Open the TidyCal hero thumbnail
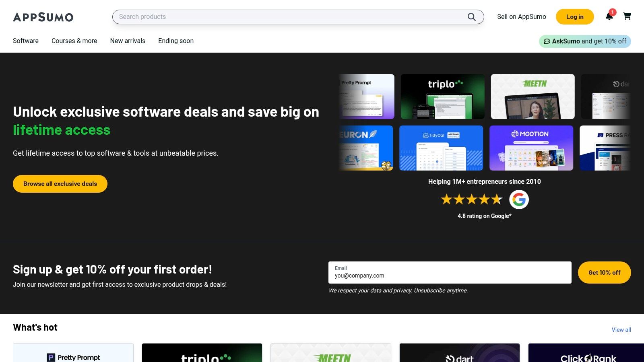The image size is (644, 362). click(441, 148)
